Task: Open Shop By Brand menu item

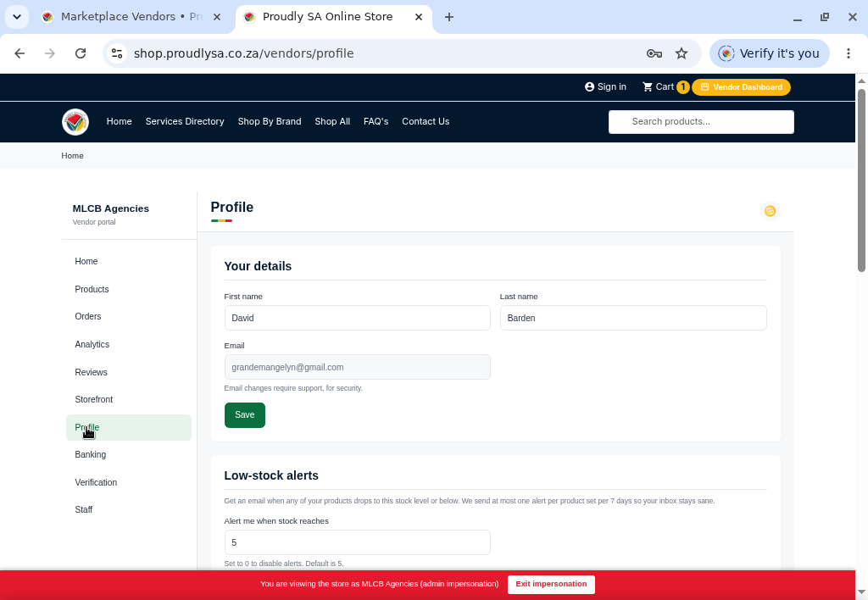Action: 270,122
